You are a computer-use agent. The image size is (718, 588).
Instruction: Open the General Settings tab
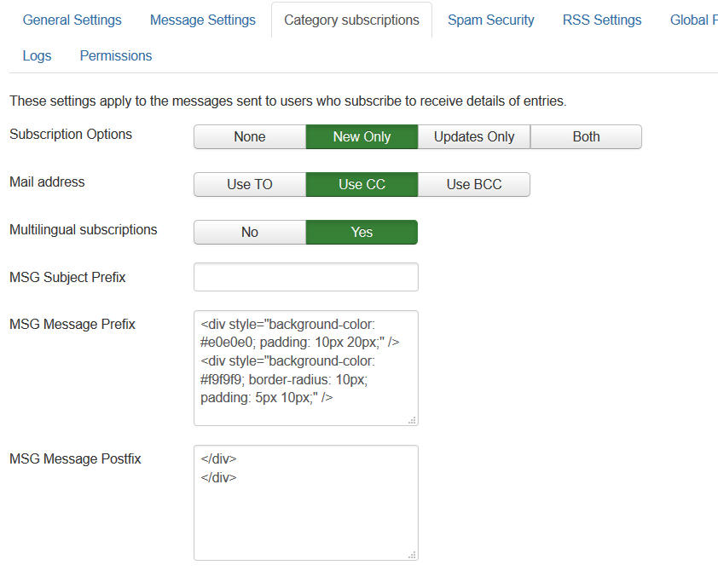point(72,20)
